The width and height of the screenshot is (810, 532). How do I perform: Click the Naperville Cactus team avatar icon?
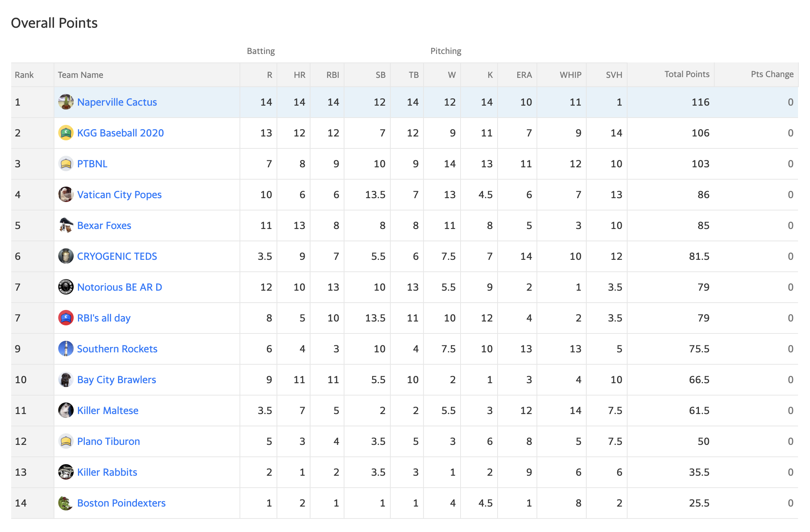tap(66, 102)
